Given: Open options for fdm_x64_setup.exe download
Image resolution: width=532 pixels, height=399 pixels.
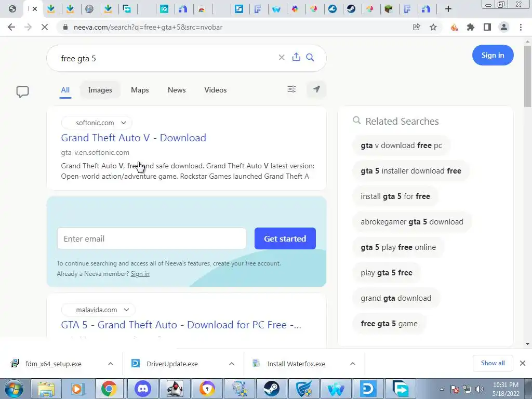Looking at the screenshot, I should (x=111, y=364).
